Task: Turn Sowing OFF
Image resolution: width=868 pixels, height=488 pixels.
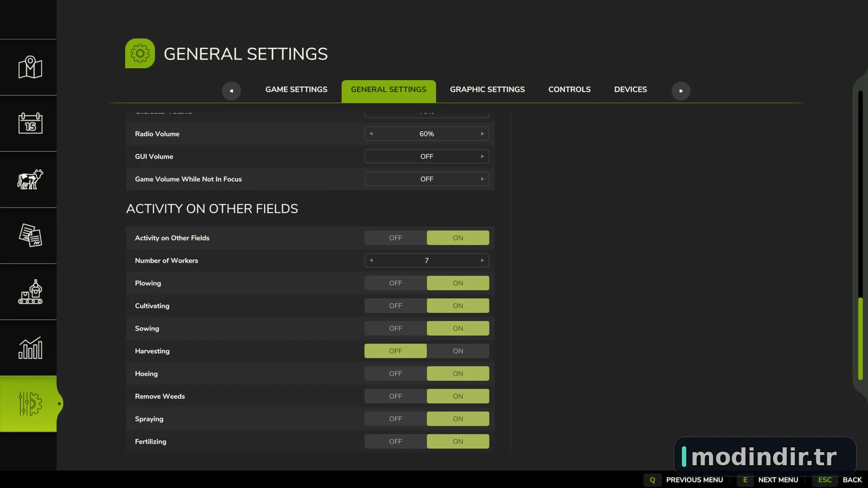Action: pyautogui.click(x=395, y=329)
